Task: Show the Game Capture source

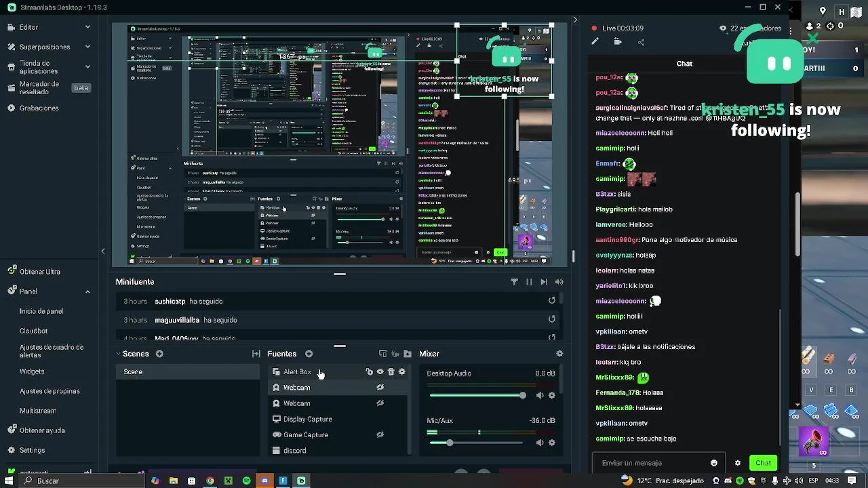Action: click(380, 434)
